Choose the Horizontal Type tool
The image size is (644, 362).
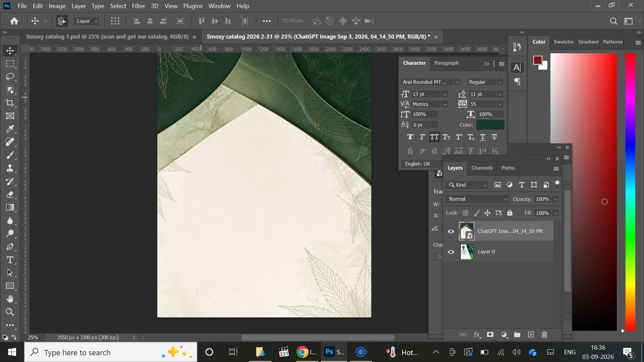[10, 260]
